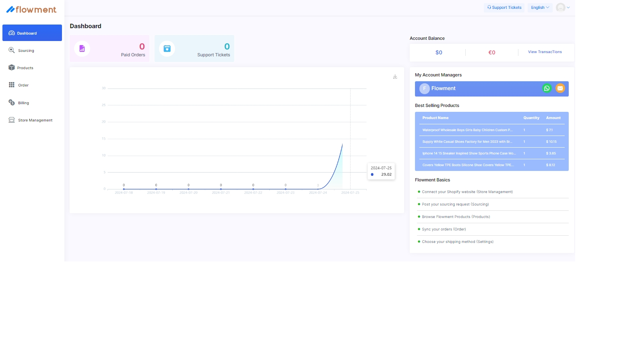Click the user avatar icon
Image resolution: width=644 pixels, height=362 pixels.
(x=561, y=8)
